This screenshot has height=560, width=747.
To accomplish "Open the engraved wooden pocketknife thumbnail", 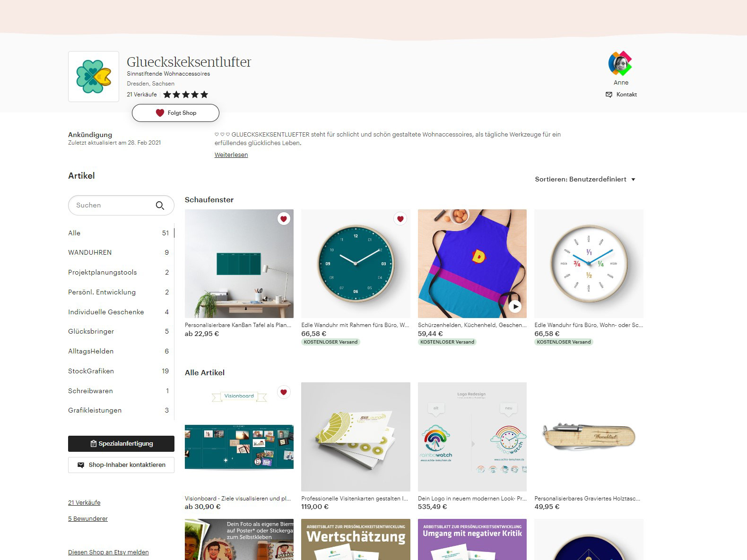I will coord(589,437).
